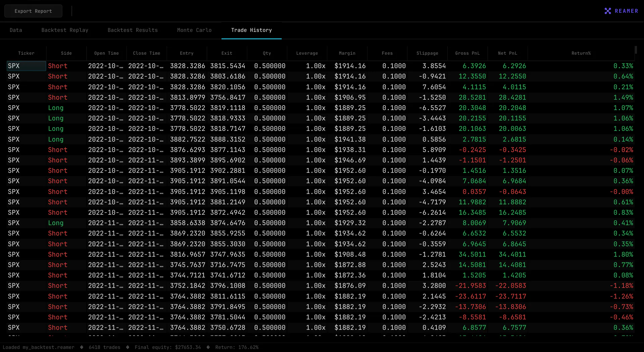Click the Leverage column header
Screen dimensions: 644x352
point(307,53)
